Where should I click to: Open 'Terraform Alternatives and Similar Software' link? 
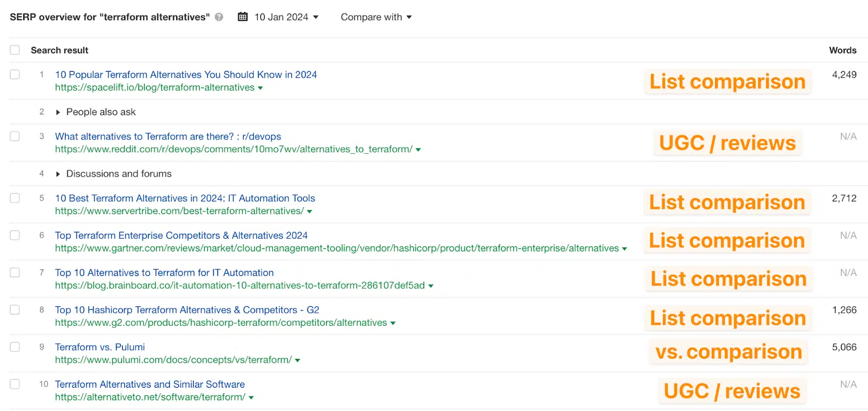coord(150,384)
